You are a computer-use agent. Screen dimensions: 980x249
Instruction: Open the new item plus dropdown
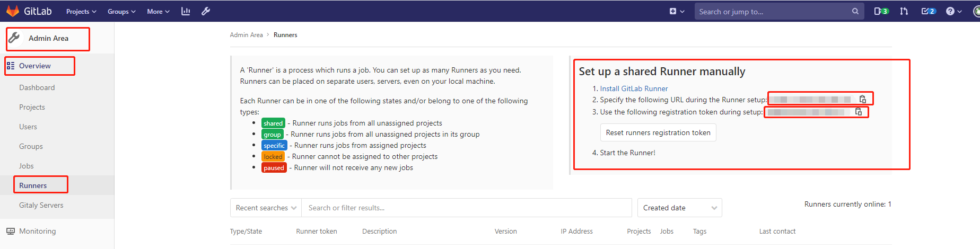pyautogui.click(x=677, y=11)
